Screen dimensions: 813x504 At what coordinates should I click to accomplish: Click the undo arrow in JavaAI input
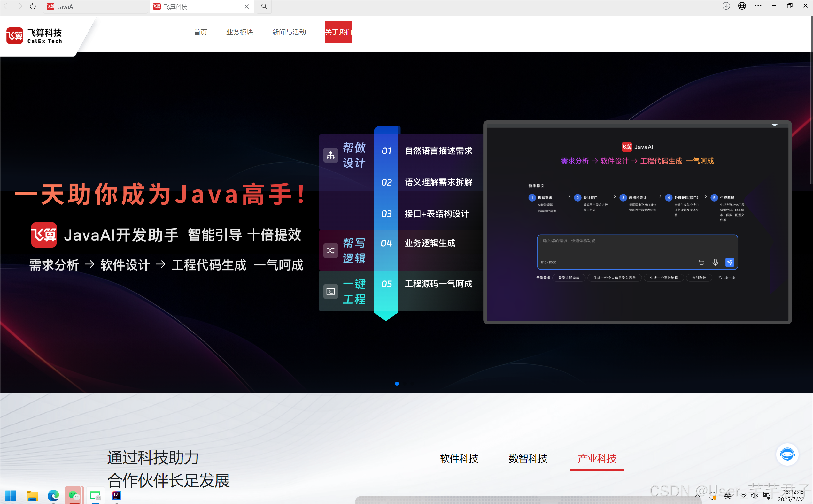pyautogui.click(x=701, y=262)
